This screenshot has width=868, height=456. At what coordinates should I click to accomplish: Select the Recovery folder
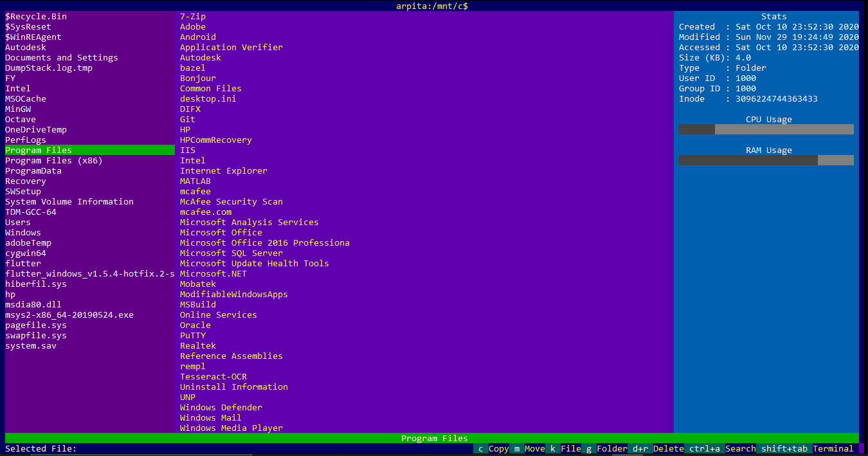click(x=26, y=181)
